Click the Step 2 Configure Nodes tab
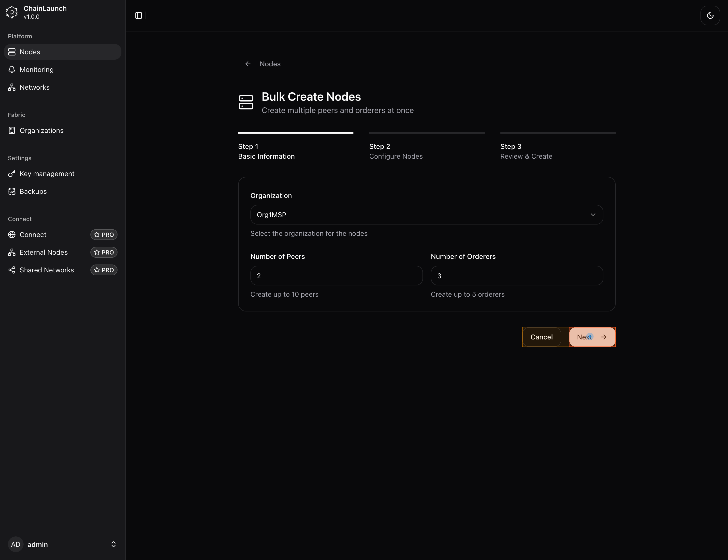Image resolution: width=728 pixels, height=560 pixels. point(396,152)
